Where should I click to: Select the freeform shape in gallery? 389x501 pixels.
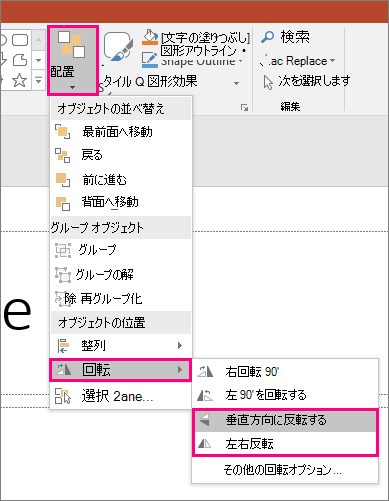(20, 60)
